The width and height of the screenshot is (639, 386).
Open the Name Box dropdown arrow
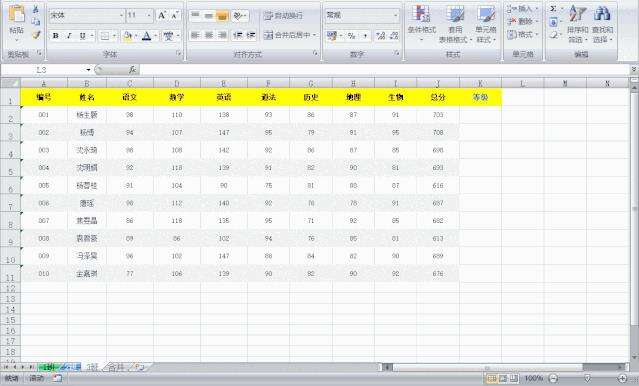coord(88,70)
